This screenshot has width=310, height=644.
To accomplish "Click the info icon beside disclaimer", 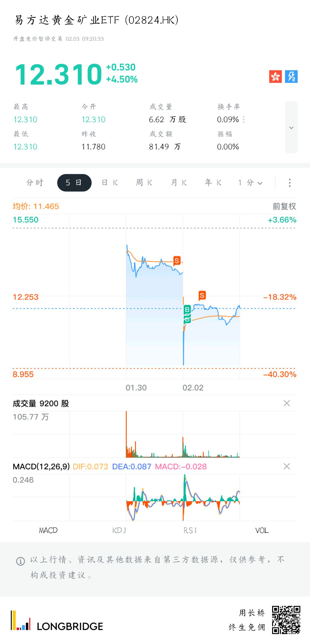I will (x=20, y=561).
